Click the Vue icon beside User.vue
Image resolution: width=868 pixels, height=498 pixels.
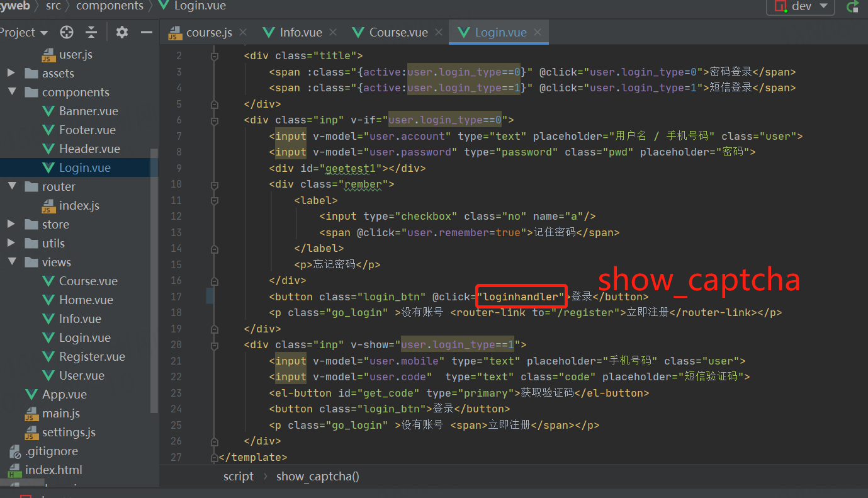click(x=48, y=376)
